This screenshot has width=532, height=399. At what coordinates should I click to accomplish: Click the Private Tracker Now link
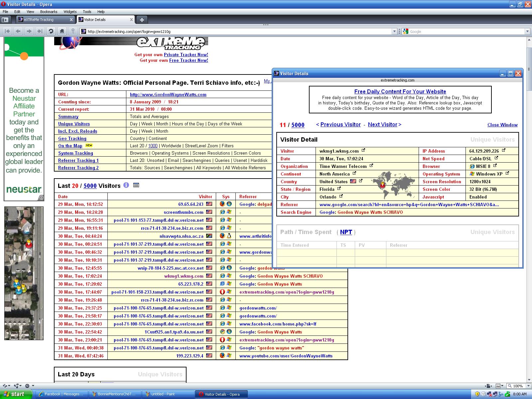click(186, 55)
